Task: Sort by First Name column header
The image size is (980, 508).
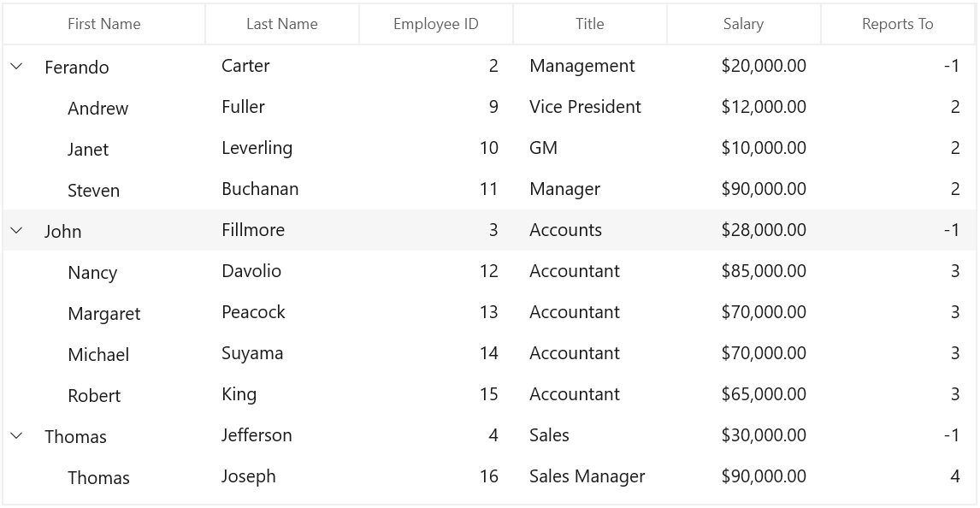Action: click(x=103, y=24)
